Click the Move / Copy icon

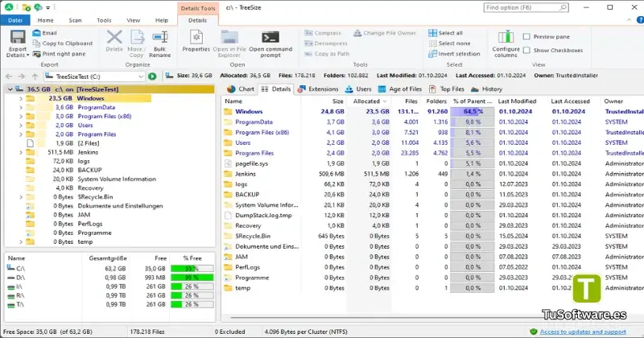tap(136, 37)
